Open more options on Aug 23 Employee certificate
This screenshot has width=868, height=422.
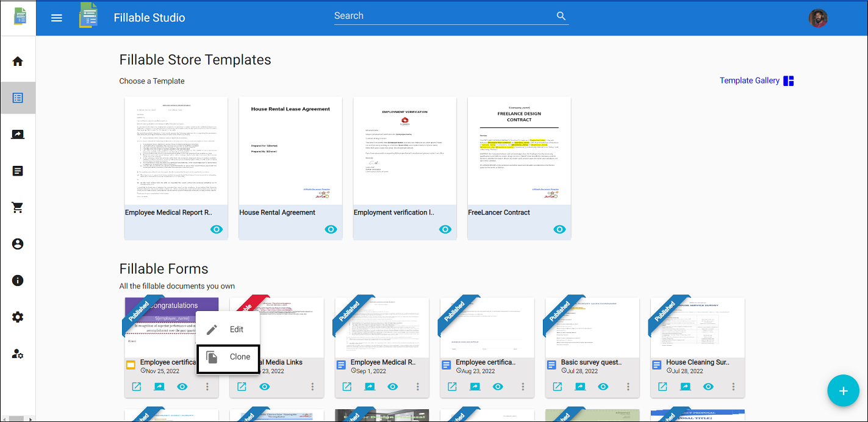tap(523, 387)
